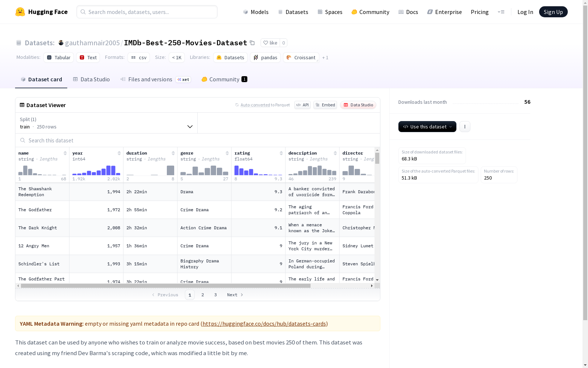This screenshot has width=588, height=368.
Task: Open the Data Studio button in viewer
Action: tap(358, 105)
